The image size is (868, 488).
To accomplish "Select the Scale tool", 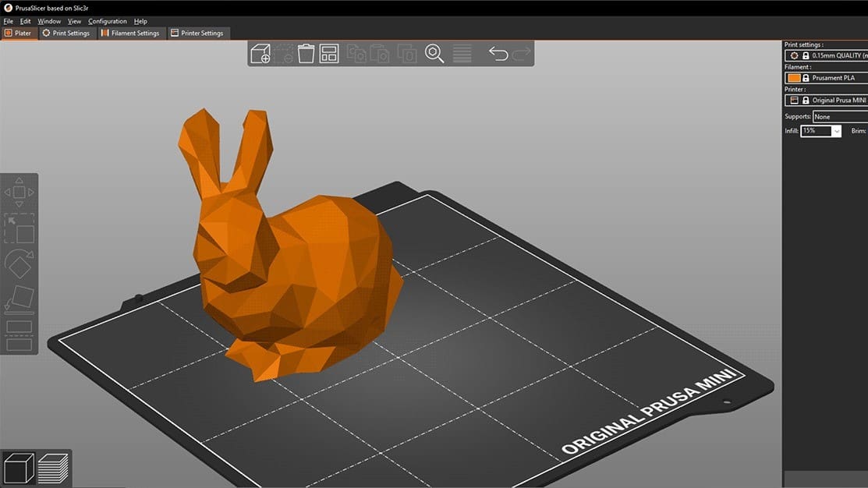I will [x=19, y=228].
